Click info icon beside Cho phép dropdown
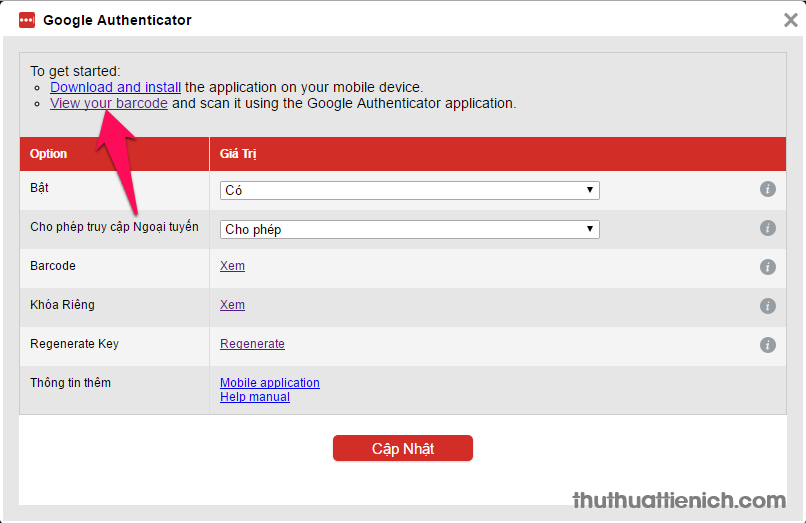This screenshot has width=806, height=523. click(x=768, y=228)
